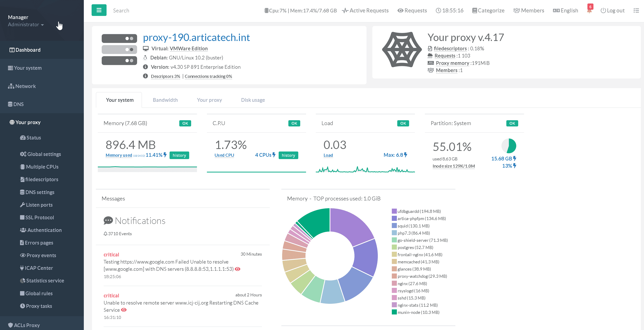Open the English language selector

[565, 10]
